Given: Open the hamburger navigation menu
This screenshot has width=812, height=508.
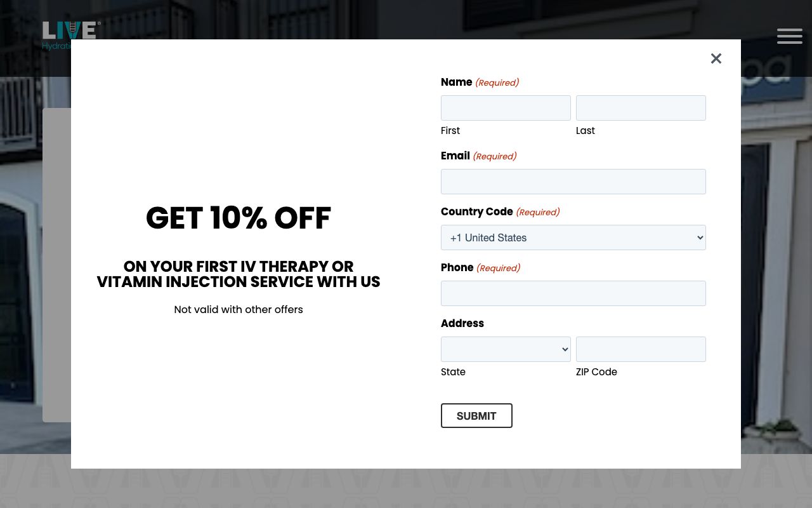Looking at the screenshot, I should 789,36.
